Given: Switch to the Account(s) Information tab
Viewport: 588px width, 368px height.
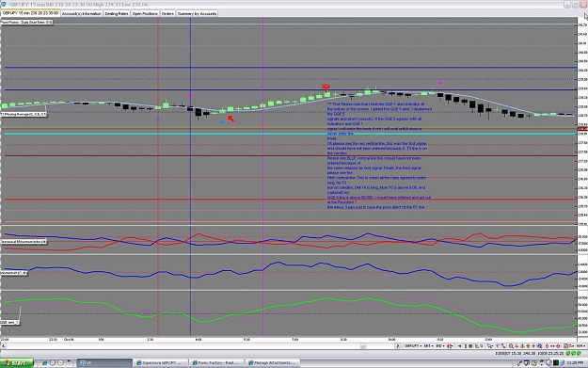Looking at the screenshot, I should click(81, 13).
